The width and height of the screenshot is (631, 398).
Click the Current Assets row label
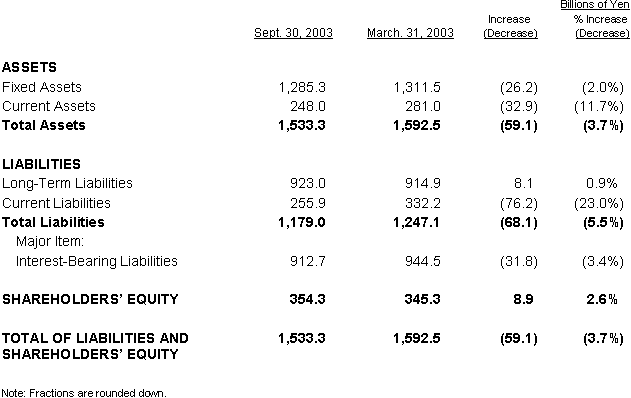tap(49, 106)
